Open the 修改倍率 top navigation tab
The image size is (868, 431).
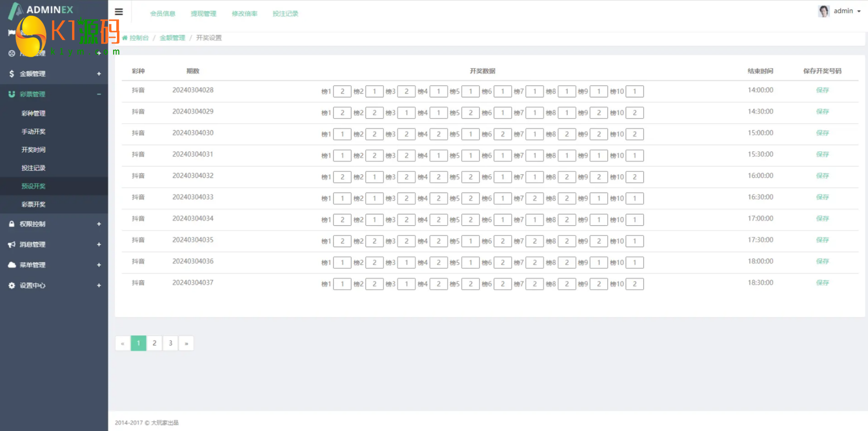point(245,14)
